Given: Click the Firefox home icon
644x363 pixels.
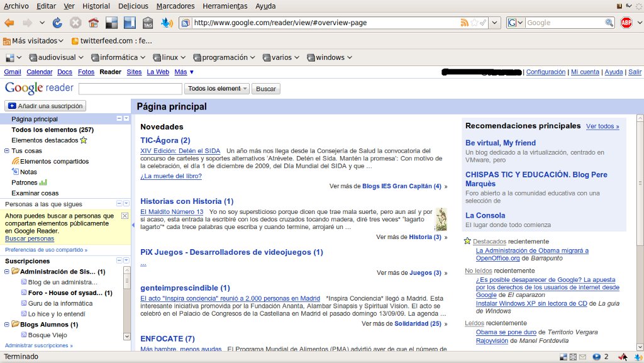Looking at the screenshot, I should coord(94,23).
